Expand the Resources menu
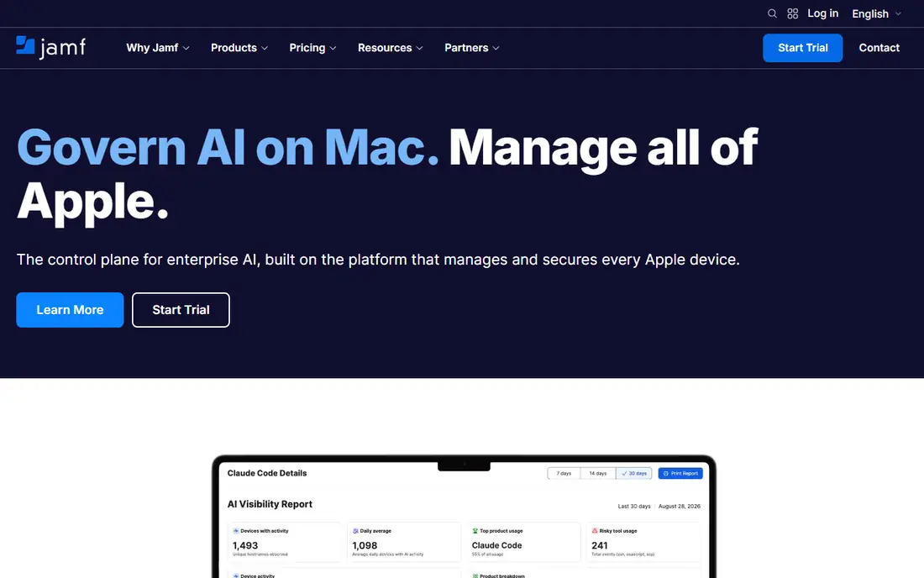This screenshot has height=578, width=924. point(390,48)
